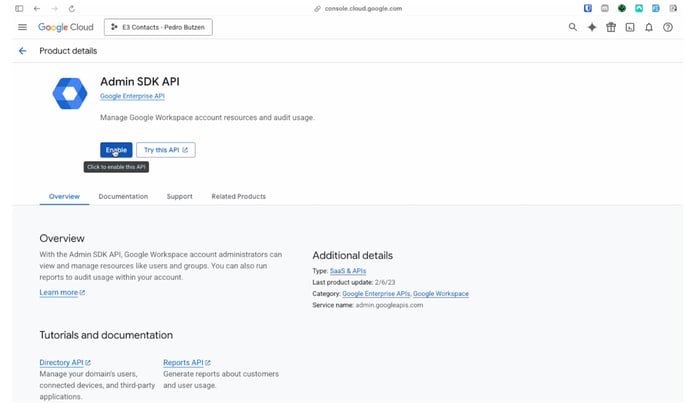Viewport: 688px width, 410px height.
Task: Open the E3 Contacts project picker
Action: coord(158,27)
